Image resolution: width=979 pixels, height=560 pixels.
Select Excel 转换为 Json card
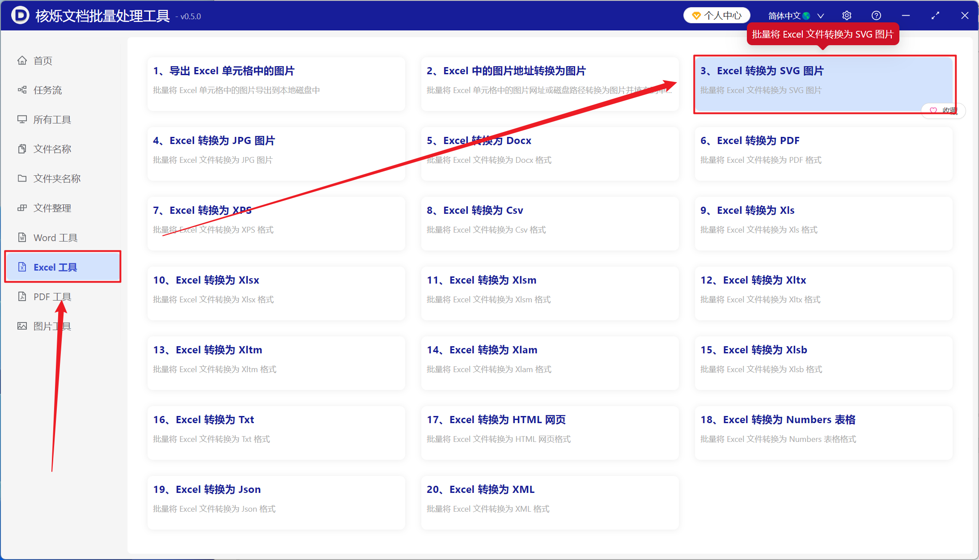click(276, 502)
